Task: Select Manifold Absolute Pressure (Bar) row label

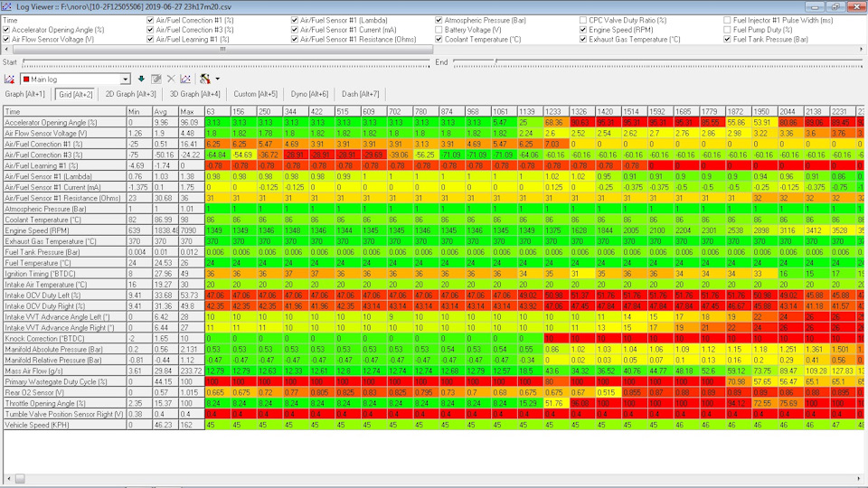Action: (x=65, y=349)
